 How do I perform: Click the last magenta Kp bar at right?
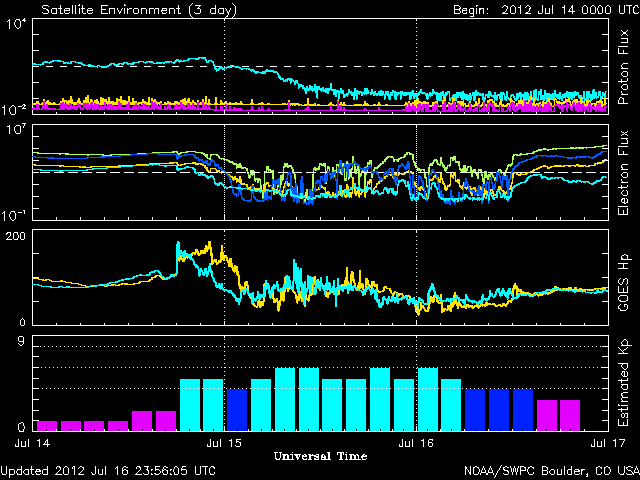click(570, 414)
